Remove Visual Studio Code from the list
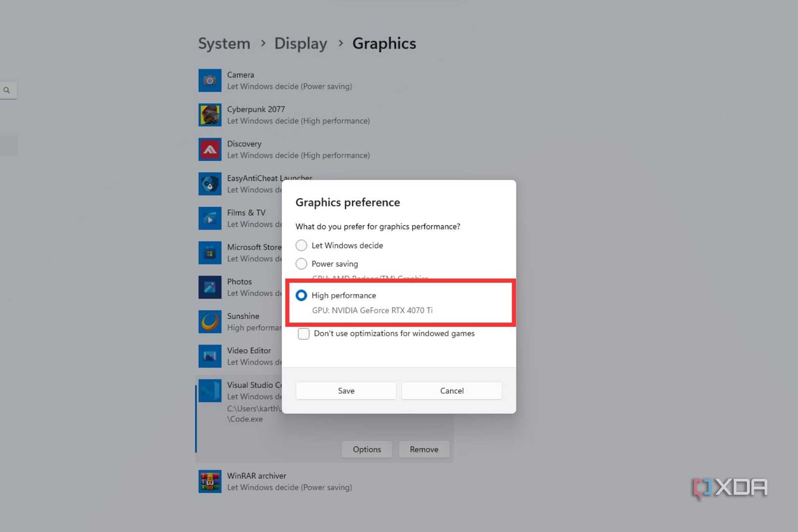Viewport: 798px width, 532px height. coord(424,449)
